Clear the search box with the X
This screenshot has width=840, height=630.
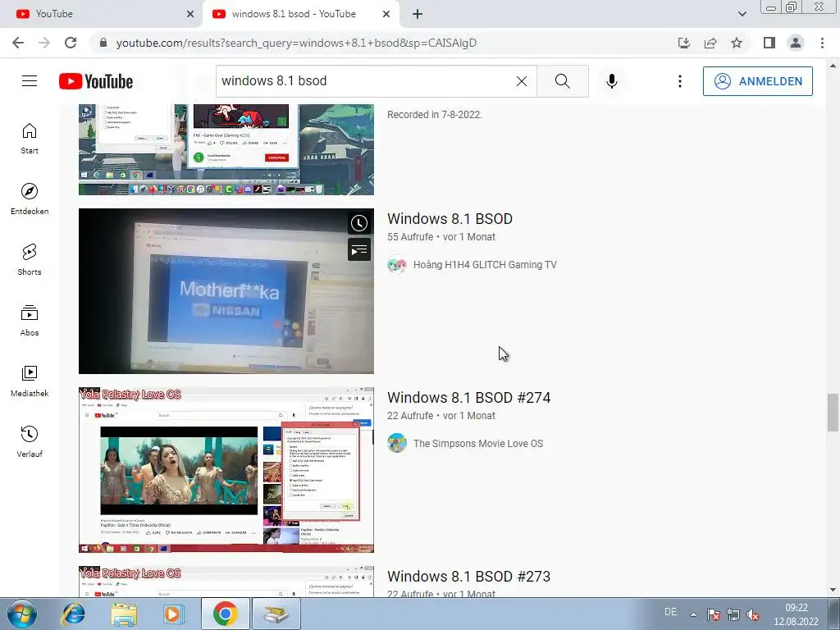[521, 81]
